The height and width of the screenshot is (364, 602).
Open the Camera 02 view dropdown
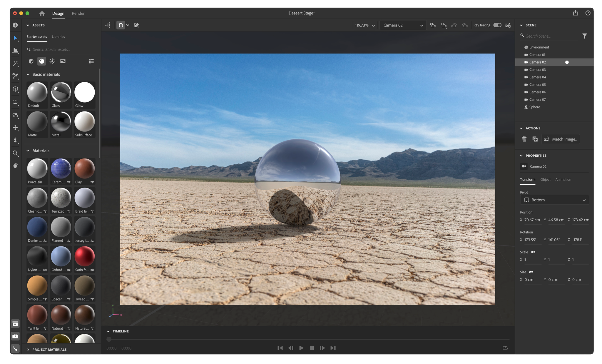point(403,25)
